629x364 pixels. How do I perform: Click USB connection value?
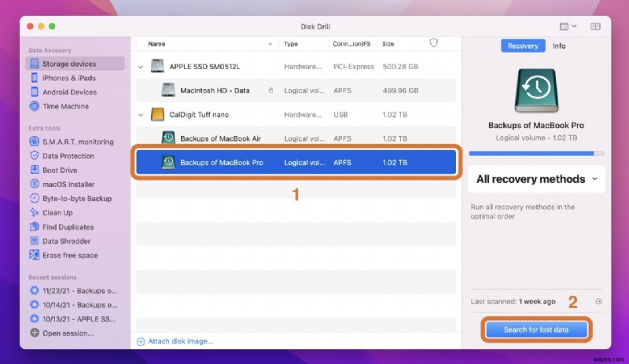point(340,115)
